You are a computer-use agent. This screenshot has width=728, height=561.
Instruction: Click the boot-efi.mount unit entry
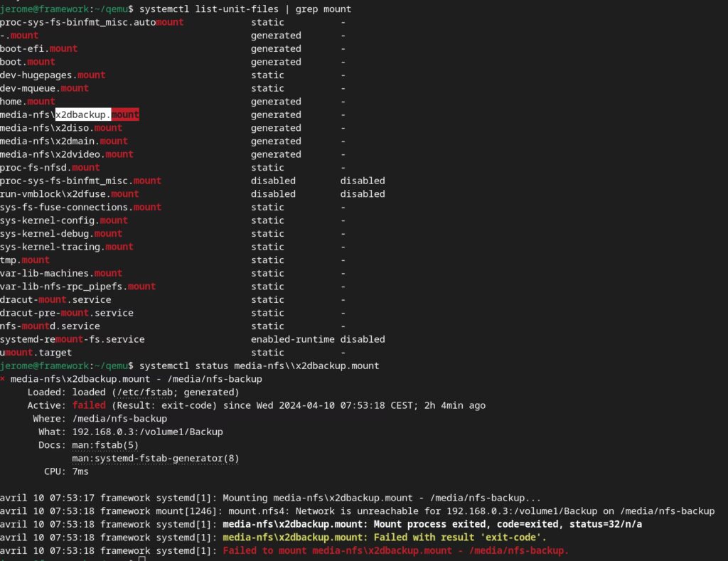[x=39, y=48]
